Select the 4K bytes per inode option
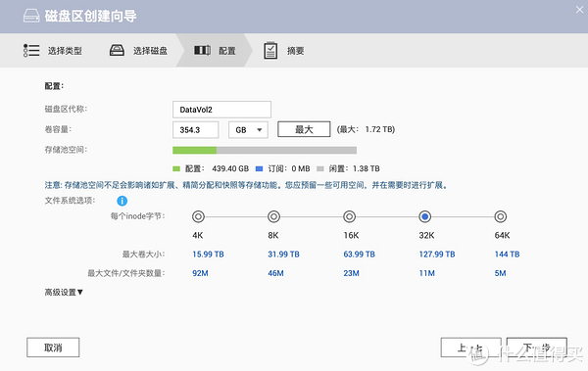The width and height of the screenshot is (588, 371). coord(198,216)
